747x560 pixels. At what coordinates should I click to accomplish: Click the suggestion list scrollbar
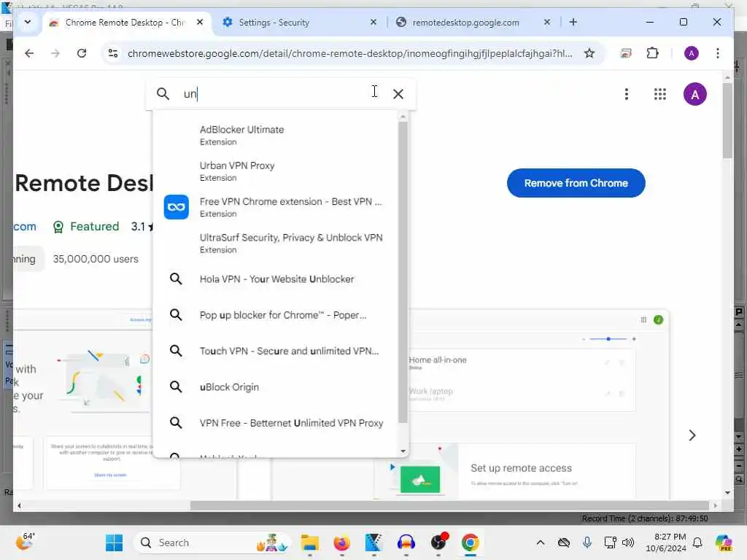403,271
